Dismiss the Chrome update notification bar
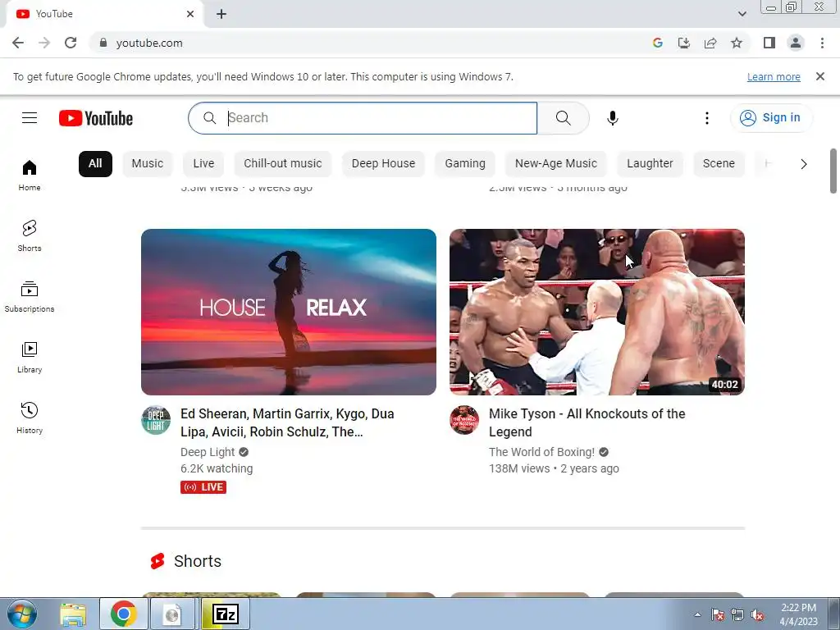 820,76
